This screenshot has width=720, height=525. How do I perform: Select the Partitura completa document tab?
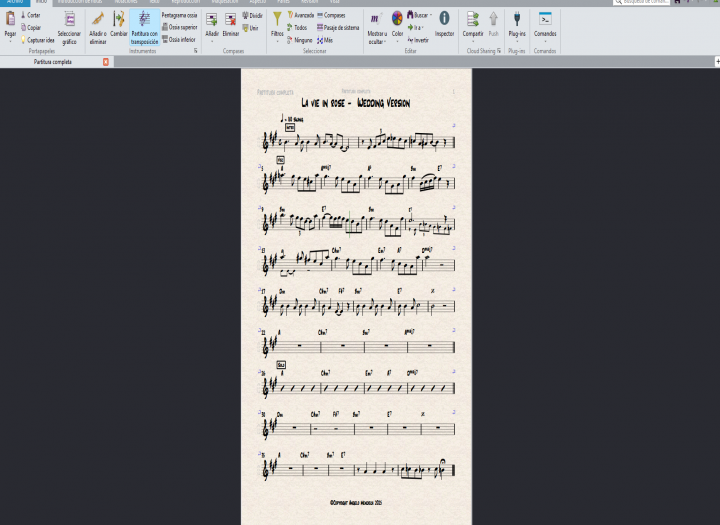coord(52,62)
